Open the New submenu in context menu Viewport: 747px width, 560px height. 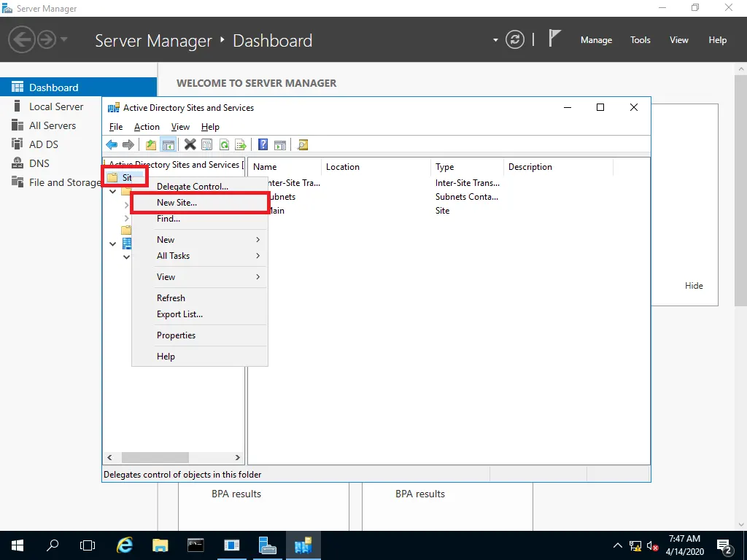[x=199, y=240]
